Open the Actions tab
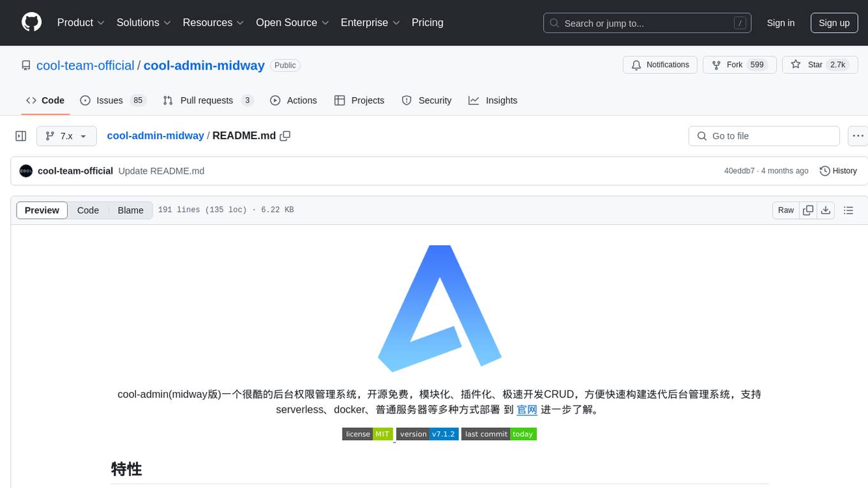 pos(294,100)
